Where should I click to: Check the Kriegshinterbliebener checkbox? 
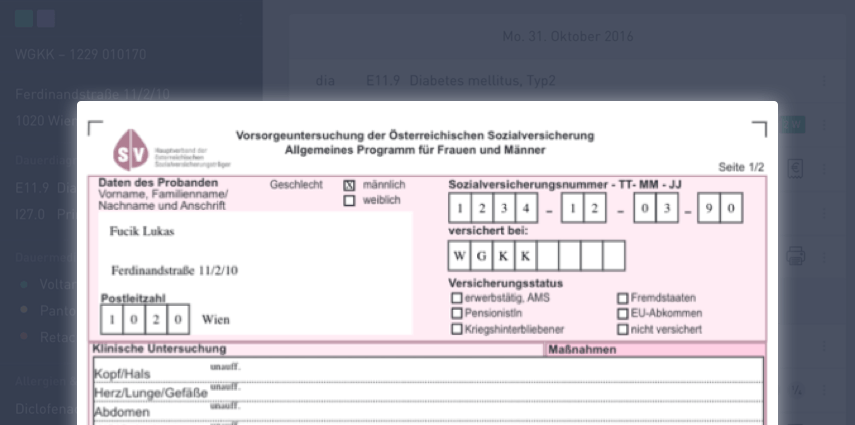click(x=456, y=330)
